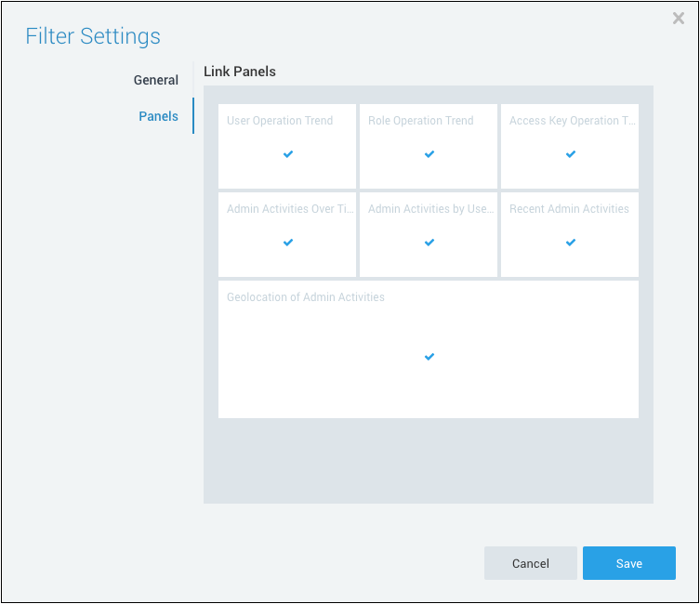The width and height of the screenshot is (700, 604).
Task: Select the Recent Admin Activities panel title
Action: [569, 209]
